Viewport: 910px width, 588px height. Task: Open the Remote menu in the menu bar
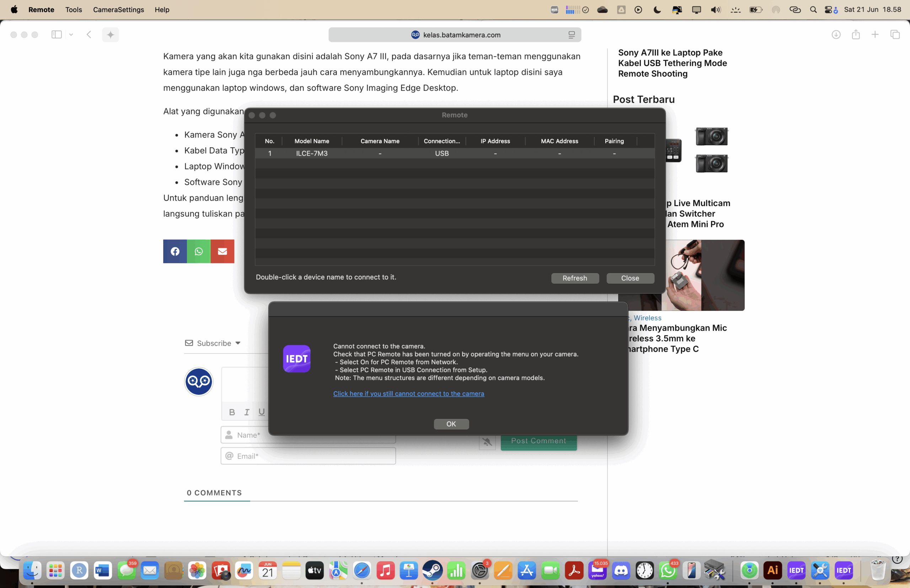tap(41, 10)
